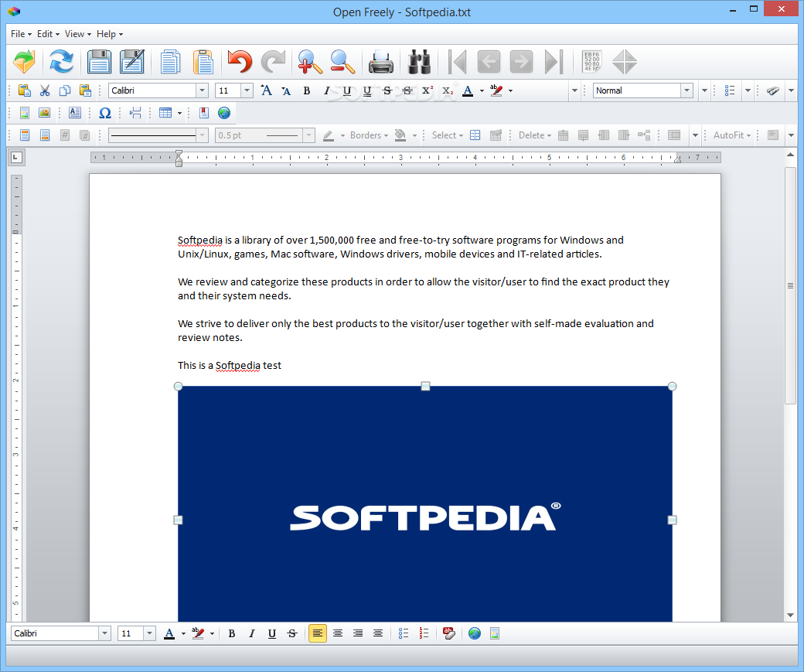Click the AutoFit button
Viewport: 804px width, 672px height.
pos(731,135)
